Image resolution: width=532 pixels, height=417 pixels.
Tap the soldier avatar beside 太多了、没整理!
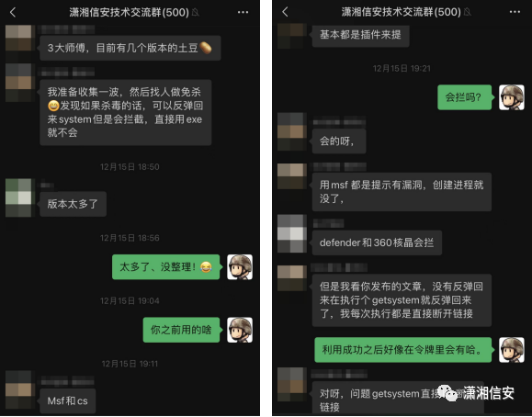(240, 267)
